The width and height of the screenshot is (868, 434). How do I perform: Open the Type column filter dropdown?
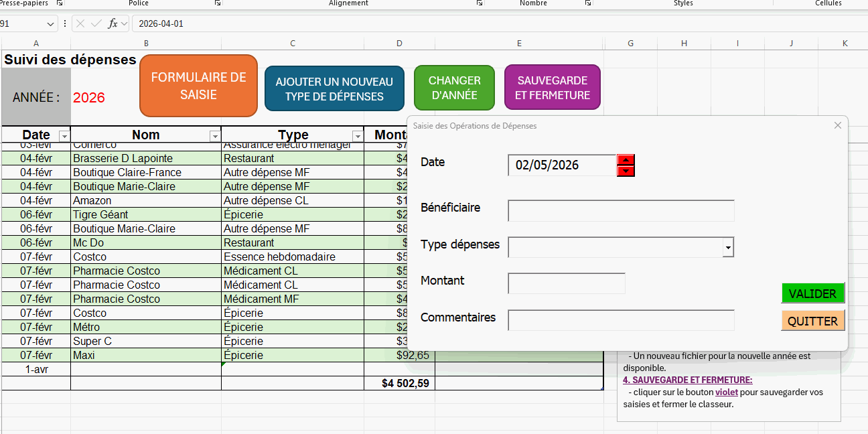click(357, 136)
